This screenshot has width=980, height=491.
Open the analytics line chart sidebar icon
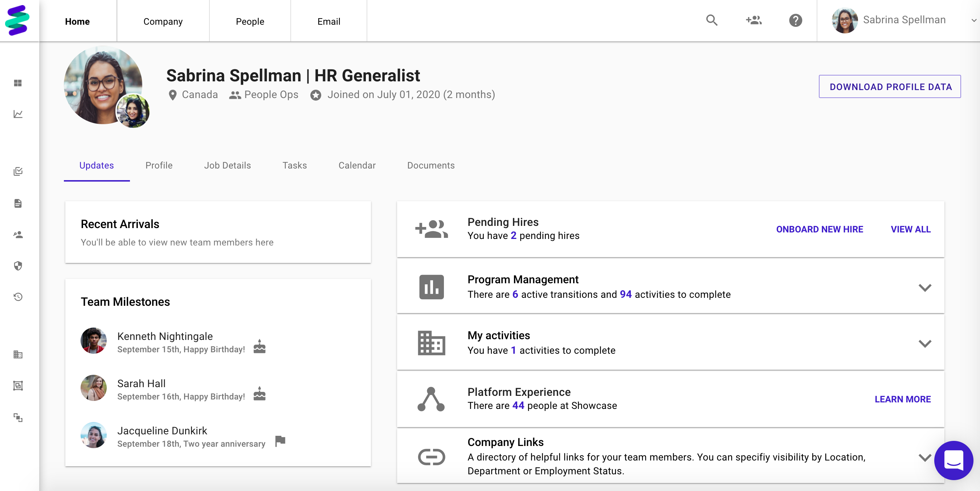(18, 114)
